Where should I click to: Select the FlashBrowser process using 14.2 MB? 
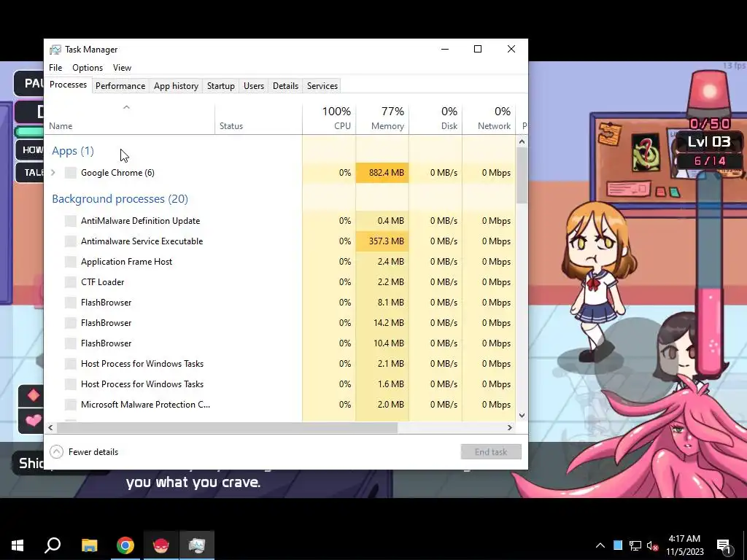click(279, 323)
